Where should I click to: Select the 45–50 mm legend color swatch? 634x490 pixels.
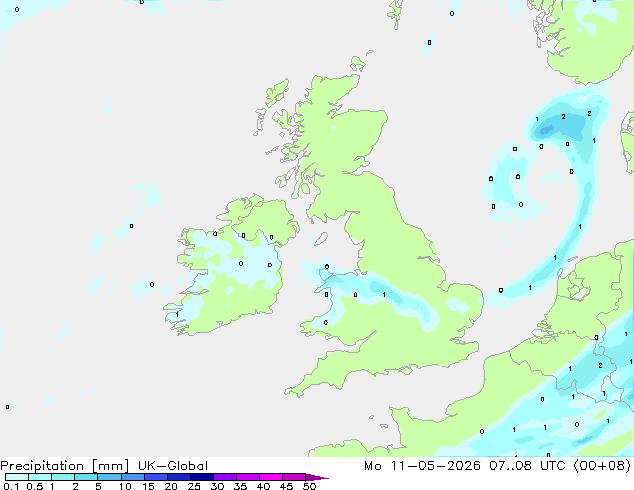293,477
